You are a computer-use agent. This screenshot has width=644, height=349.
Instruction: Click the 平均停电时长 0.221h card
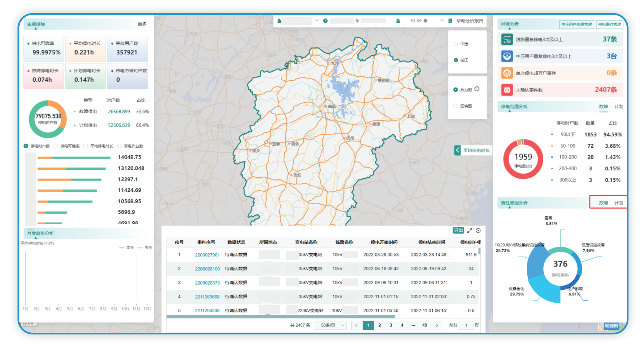[x=85, y=49]
